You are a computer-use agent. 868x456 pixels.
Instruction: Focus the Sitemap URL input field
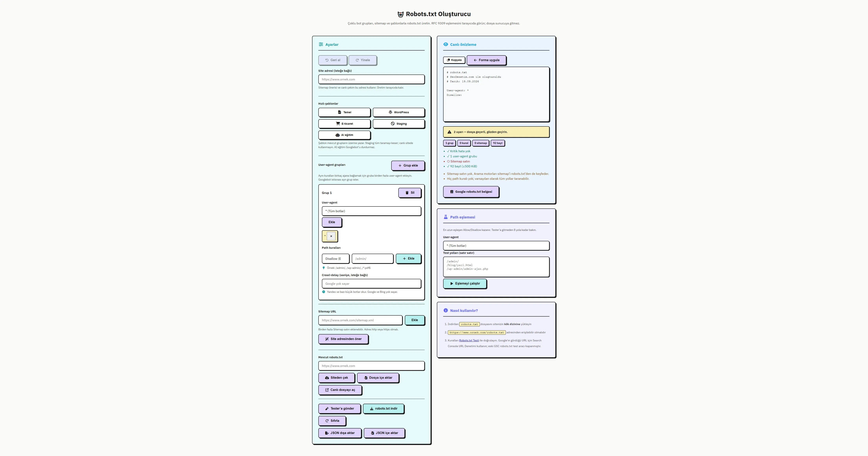click(x=360, y=320)
